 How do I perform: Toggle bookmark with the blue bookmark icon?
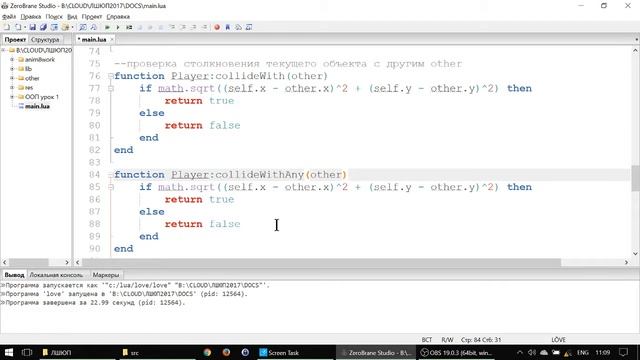pos(228,27)
